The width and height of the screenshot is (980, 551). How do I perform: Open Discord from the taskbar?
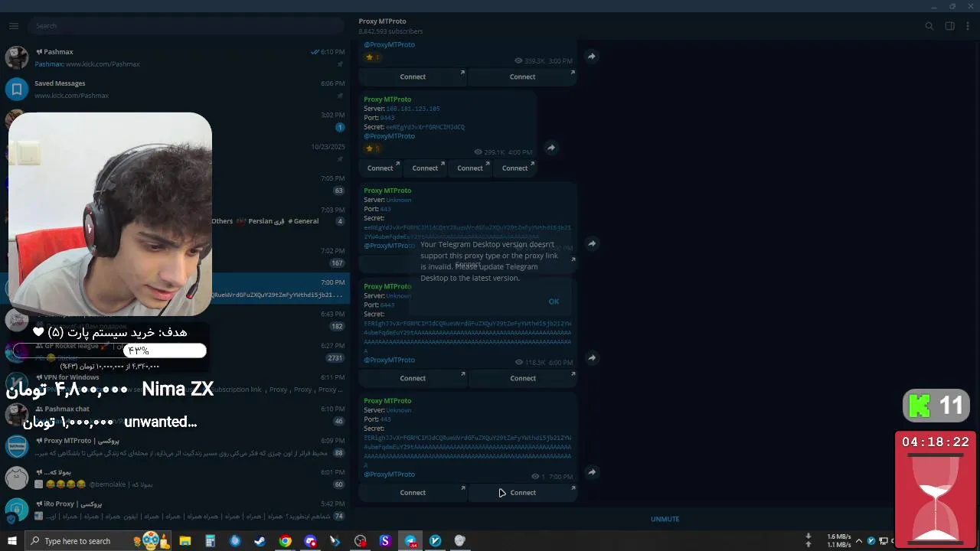[x=310, y=541]
